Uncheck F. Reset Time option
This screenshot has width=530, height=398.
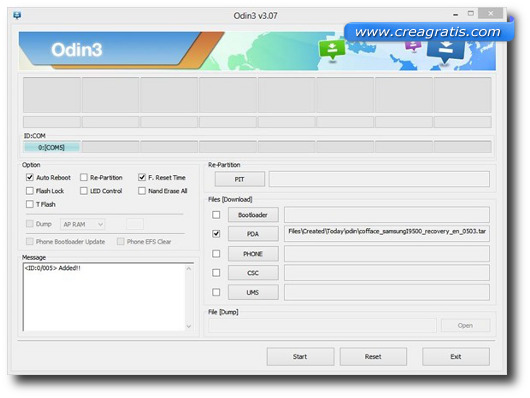coord(142,177)
